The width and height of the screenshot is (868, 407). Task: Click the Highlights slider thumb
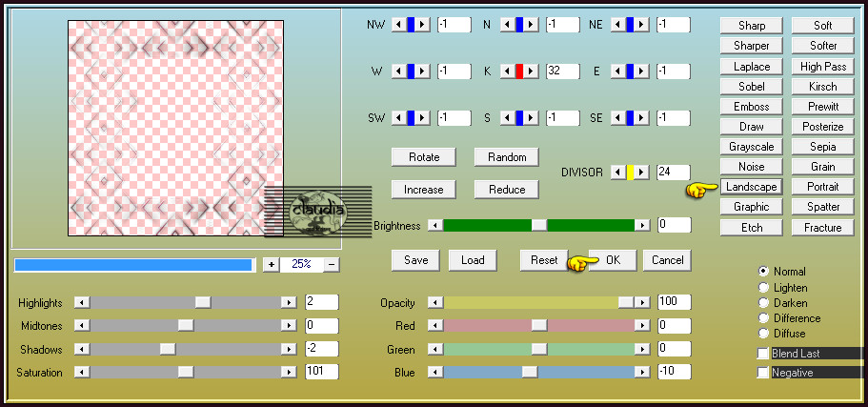click(x=203, y=303)
